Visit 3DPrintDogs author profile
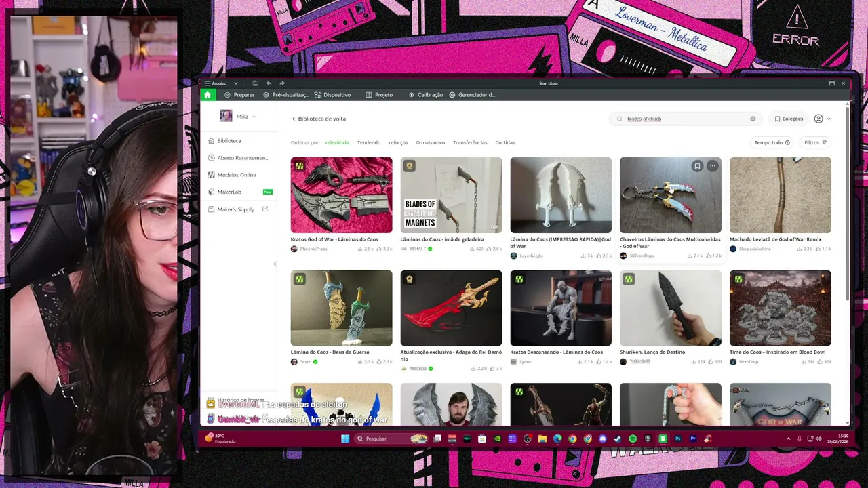The height and width of the screenshot is (488, 868). pos(637,256)
